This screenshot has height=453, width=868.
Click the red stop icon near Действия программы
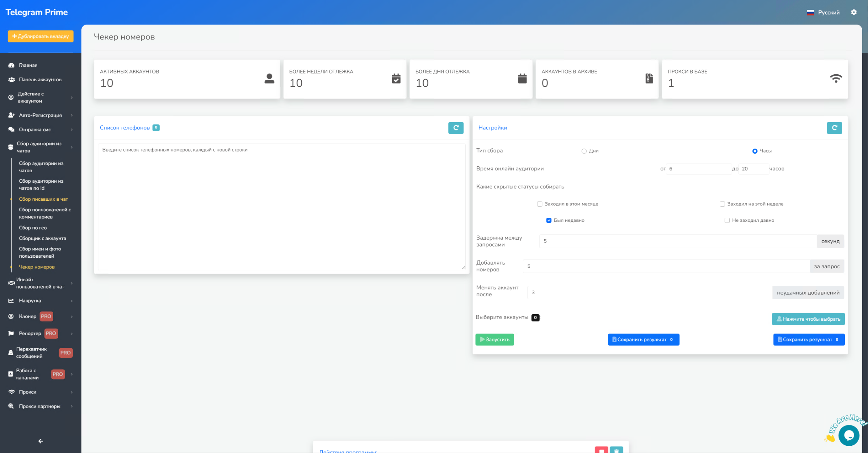pyautogui.click(x=602, y=450)
